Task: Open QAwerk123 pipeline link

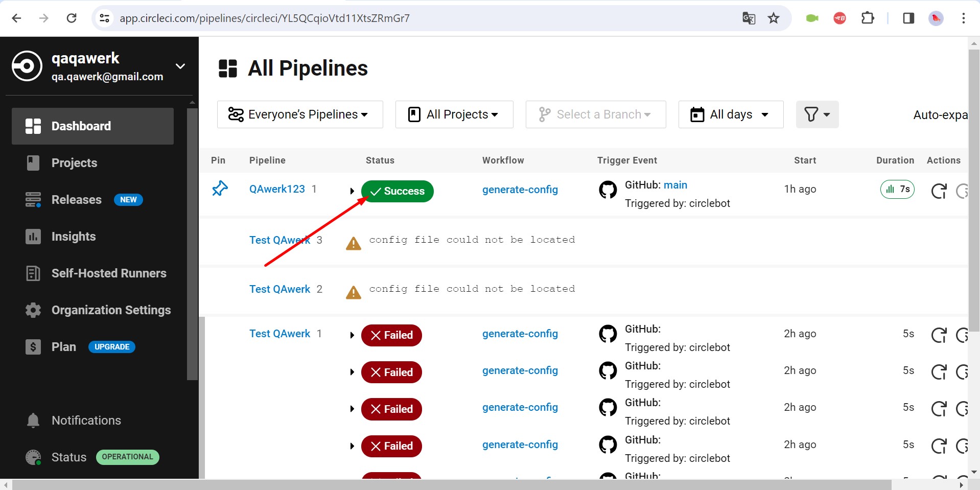Action: [277, 189]
